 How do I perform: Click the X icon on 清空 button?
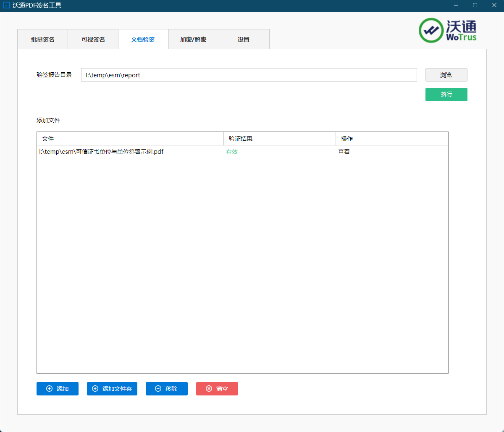[209, 389]
